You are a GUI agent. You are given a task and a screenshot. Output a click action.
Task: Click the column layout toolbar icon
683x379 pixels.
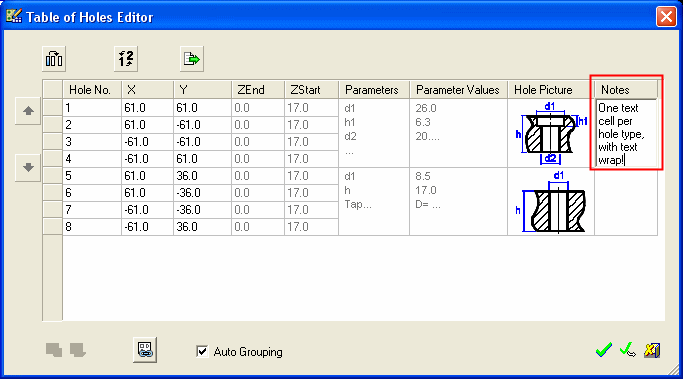tap(54, 59)
